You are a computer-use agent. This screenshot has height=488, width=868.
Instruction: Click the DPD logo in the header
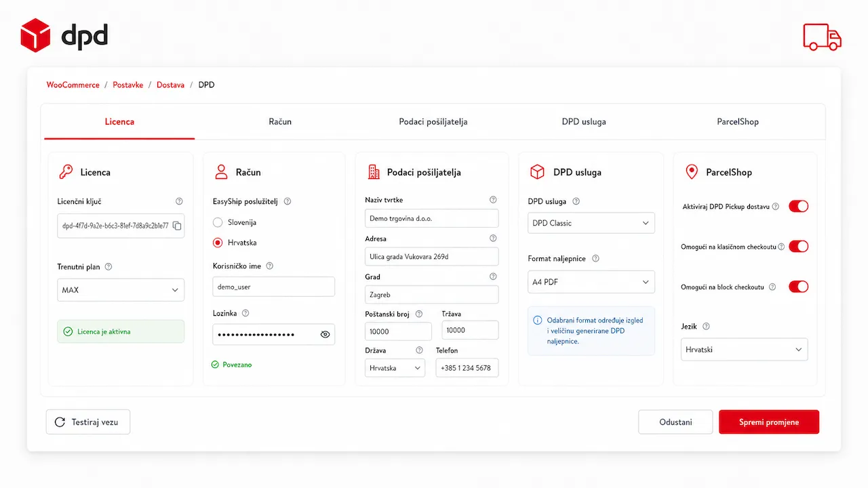point(64,36)
